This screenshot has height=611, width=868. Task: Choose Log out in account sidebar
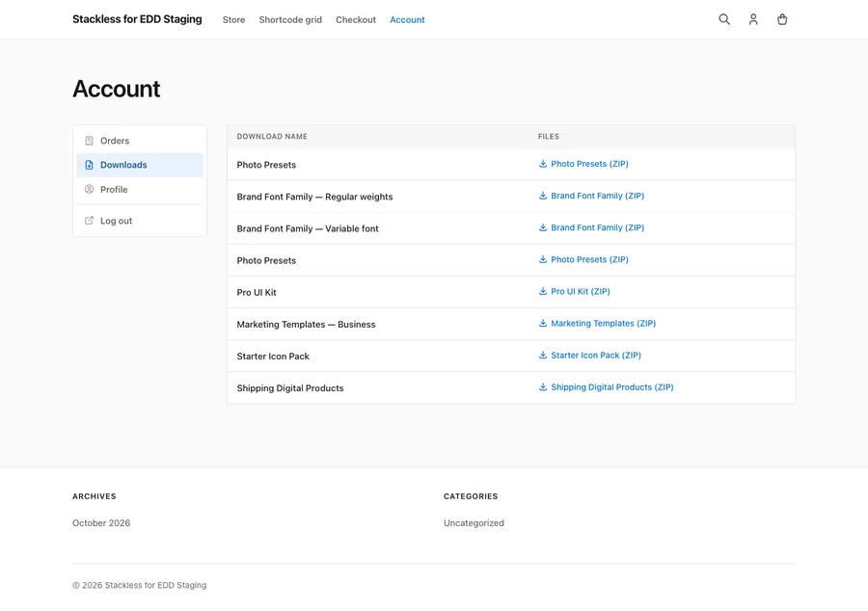pyautogui.click(x=140, y=221)
